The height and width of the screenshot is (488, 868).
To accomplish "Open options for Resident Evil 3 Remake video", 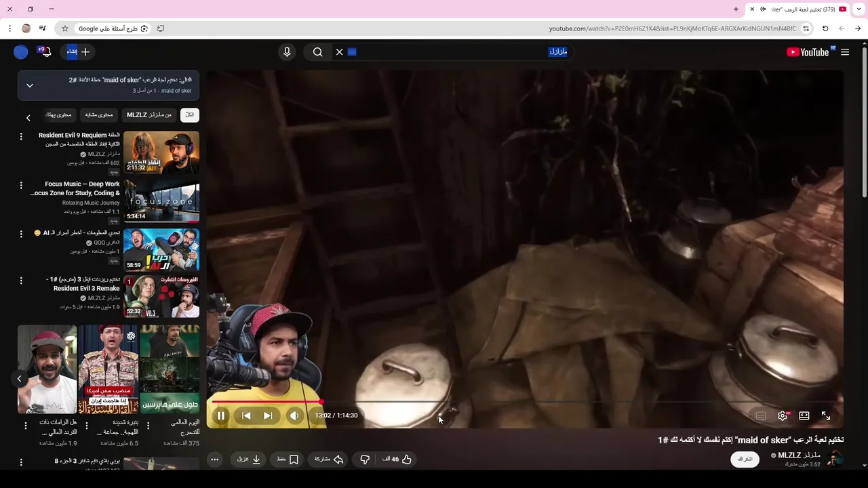I will 21,280.
